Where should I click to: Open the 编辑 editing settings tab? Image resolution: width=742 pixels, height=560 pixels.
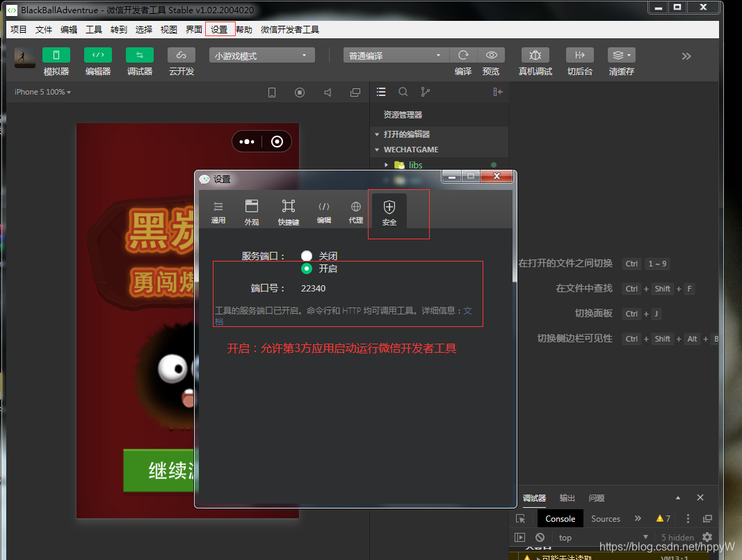pyautogui.click(x=323, y=213)
